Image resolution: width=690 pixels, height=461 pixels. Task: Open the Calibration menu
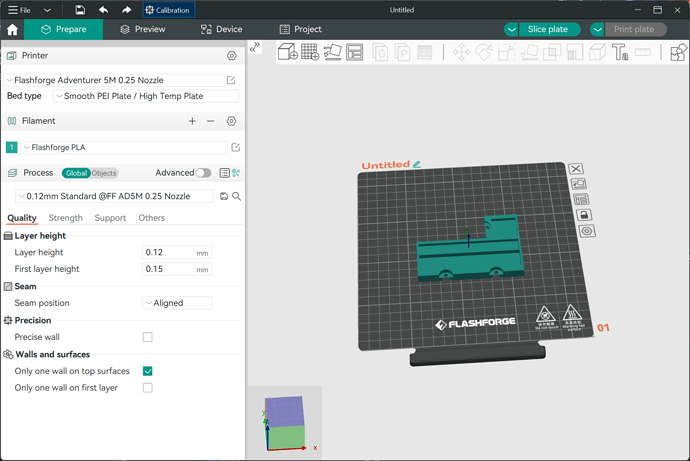(169, 10)
